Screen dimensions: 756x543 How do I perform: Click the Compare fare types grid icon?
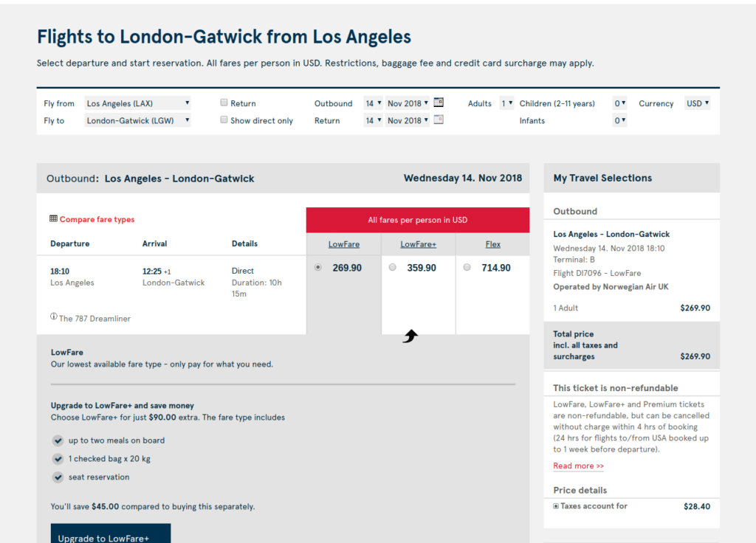pos(53,218)
